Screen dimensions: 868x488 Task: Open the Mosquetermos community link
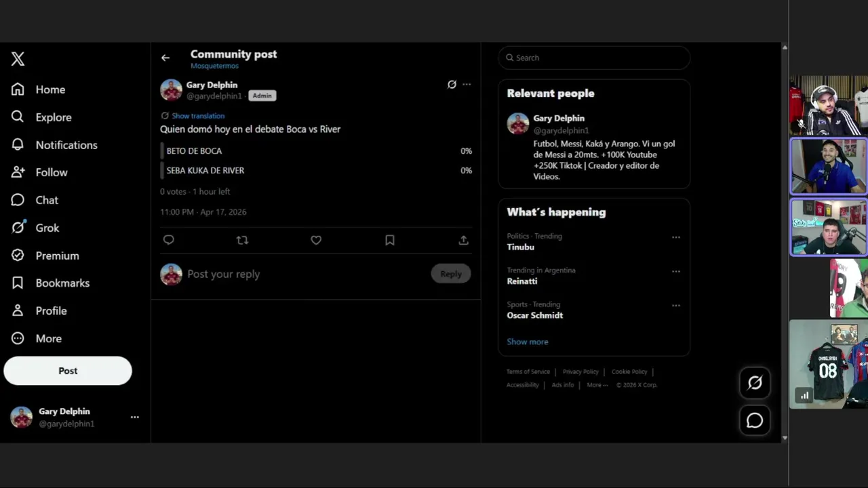(x=214, y=66)
